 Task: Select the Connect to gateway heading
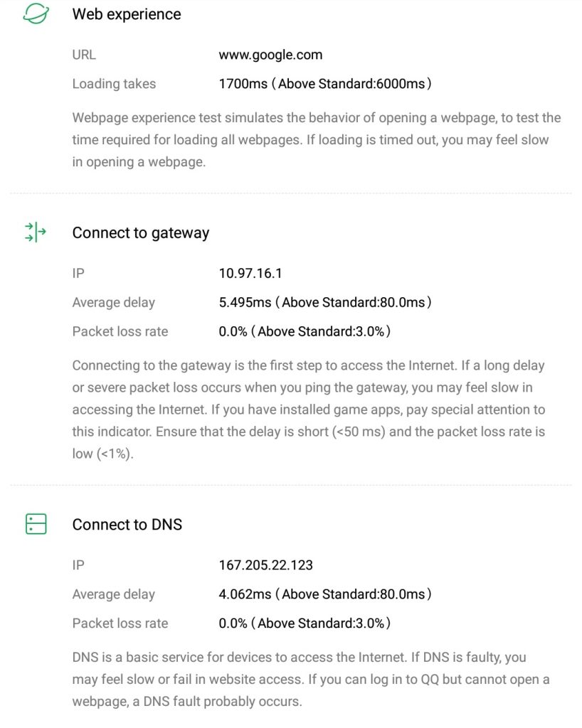coord(141,233)
